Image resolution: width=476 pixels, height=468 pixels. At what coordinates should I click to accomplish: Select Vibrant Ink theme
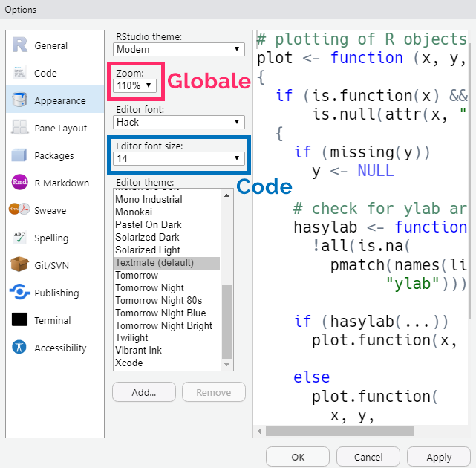tap(166, 351)
